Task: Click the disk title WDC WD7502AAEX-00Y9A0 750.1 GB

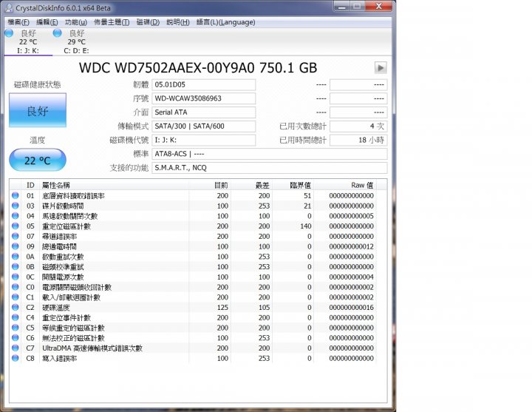Action: (198, 68)
